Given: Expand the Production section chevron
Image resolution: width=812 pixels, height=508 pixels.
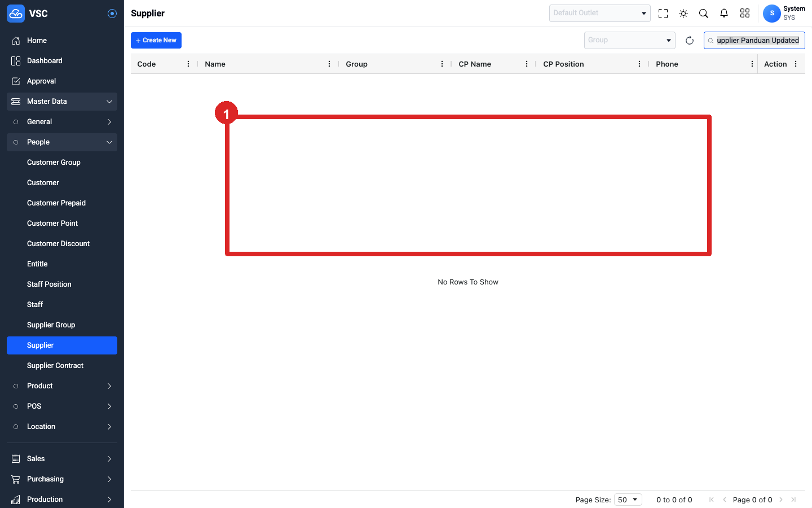Looking at the screenshot, I should (109, 500).
